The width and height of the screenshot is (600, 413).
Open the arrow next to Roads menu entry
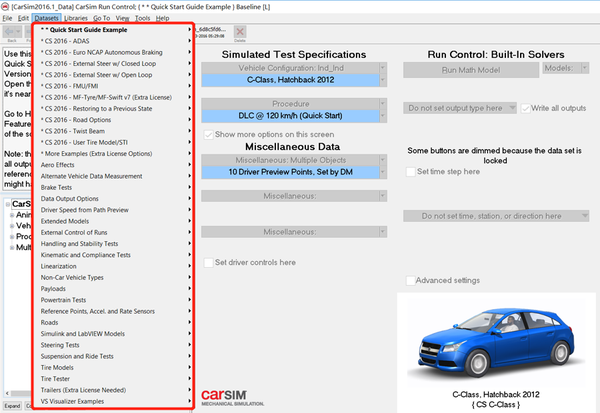[189, 322]
